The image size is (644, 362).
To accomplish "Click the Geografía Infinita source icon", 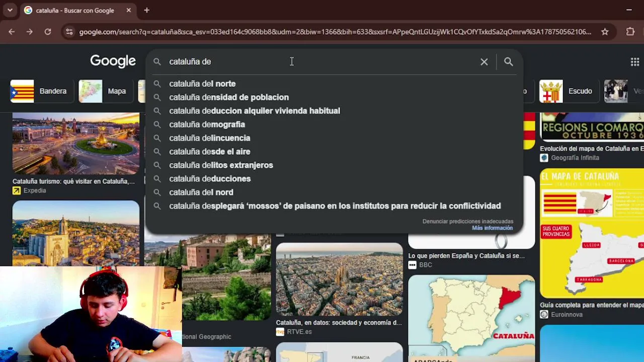I will tap(544, 158).
